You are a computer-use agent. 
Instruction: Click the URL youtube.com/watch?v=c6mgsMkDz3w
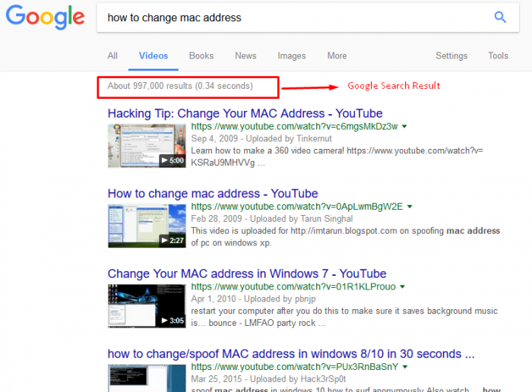295,126
